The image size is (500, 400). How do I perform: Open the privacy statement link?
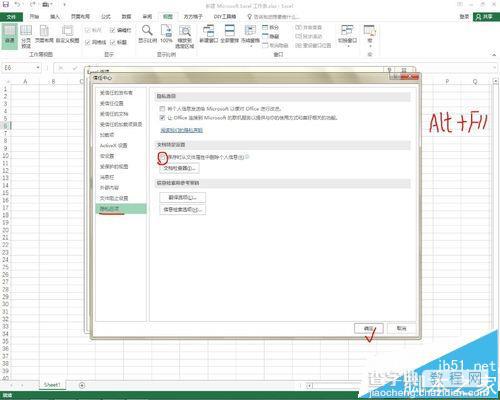pos(182,130)
